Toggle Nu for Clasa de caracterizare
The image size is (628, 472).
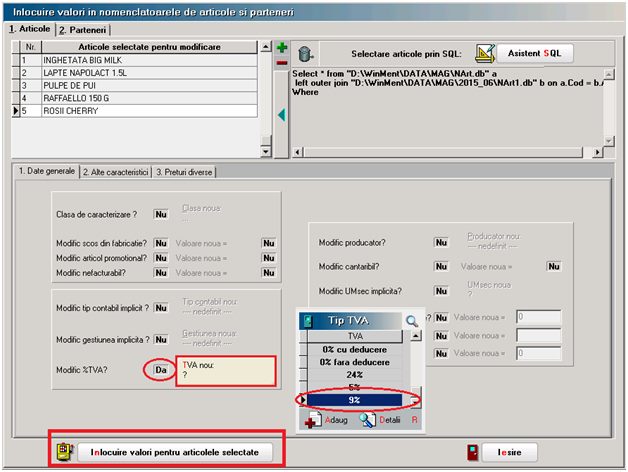[160, 214]
